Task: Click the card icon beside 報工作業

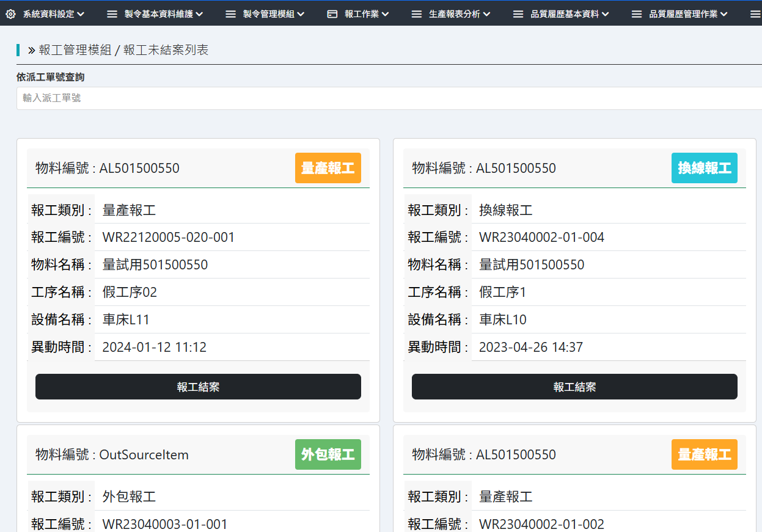Action: [332, 14]
